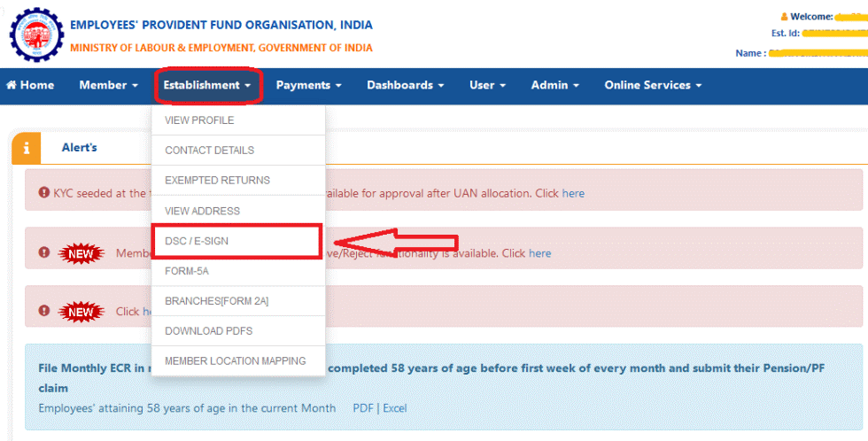868x441 pixels.
Task: Click the Est. Id label
Action: 786,33
